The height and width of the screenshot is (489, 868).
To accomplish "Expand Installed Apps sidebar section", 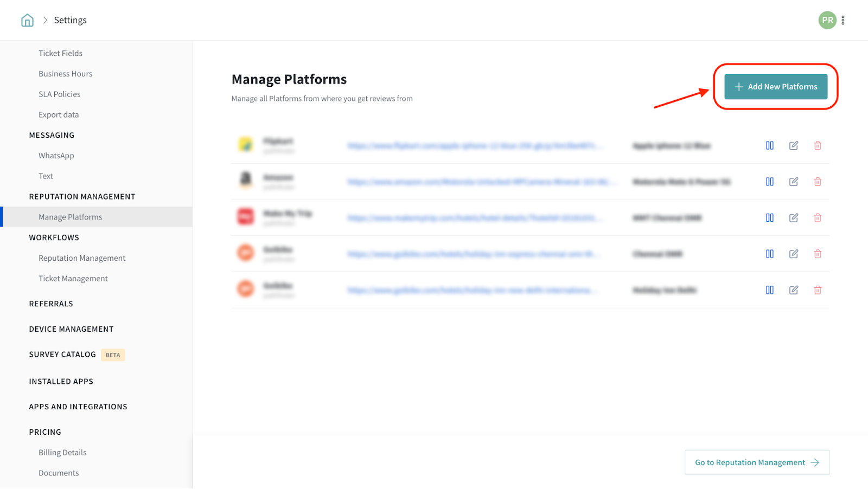I will pyautogui.click(x=61, y=382).
